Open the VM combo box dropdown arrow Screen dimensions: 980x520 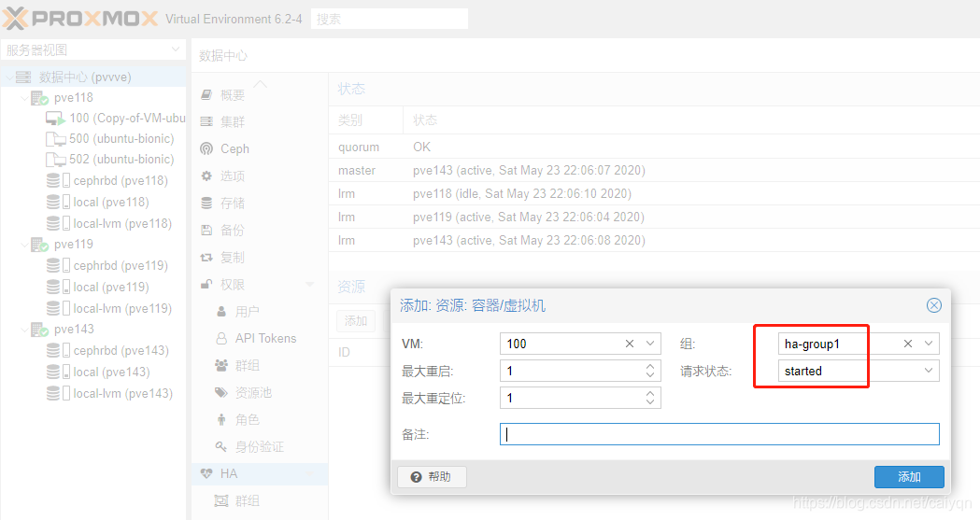click(650, 344)
